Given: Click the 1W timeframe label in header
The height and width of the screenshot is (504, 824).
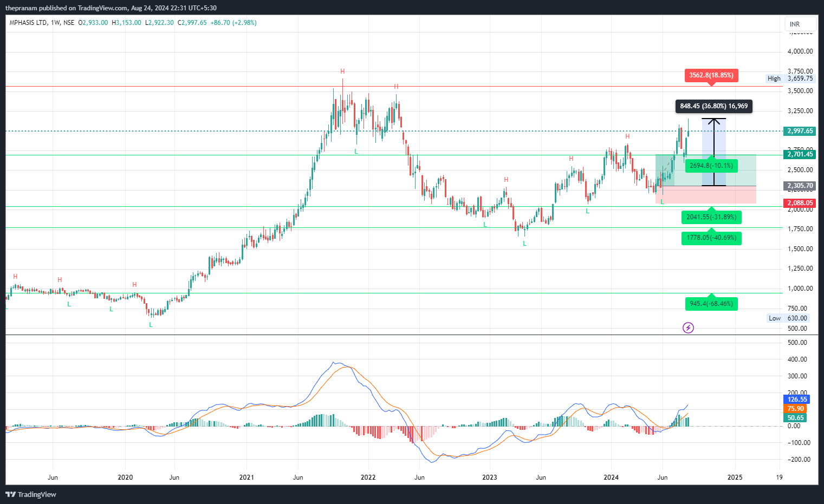Looking at the screenshot, I should pos(55,23).
